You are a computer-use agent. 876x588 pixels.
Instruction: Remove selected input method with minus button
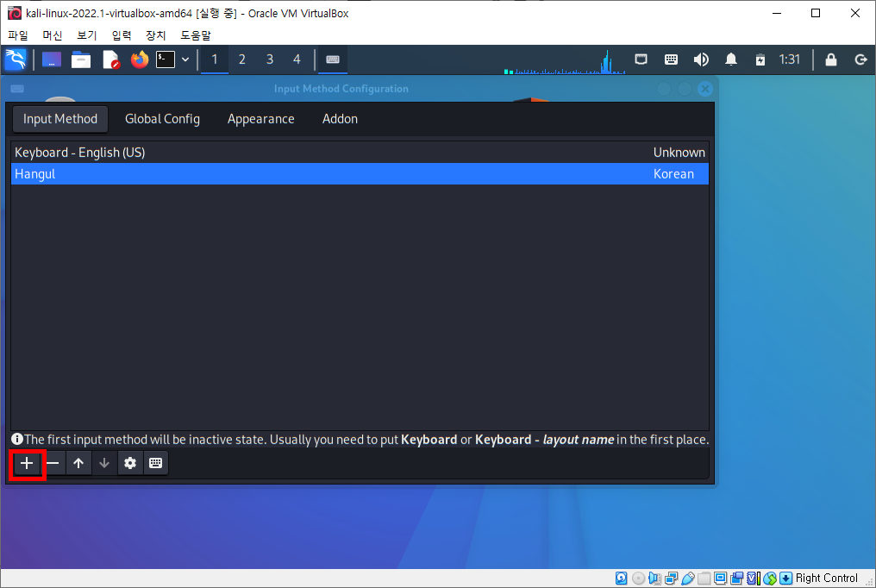tap(53, 463)
